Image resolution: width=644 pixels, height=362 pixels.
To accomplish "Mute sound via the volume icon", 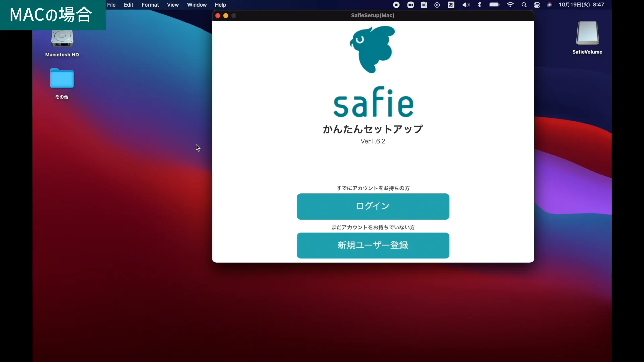I will click(465, 5).
